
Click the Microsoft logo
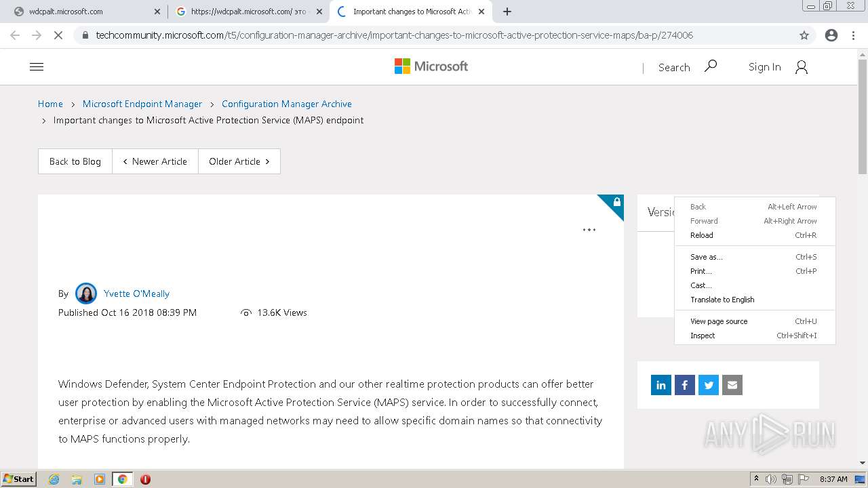(431, 66)
